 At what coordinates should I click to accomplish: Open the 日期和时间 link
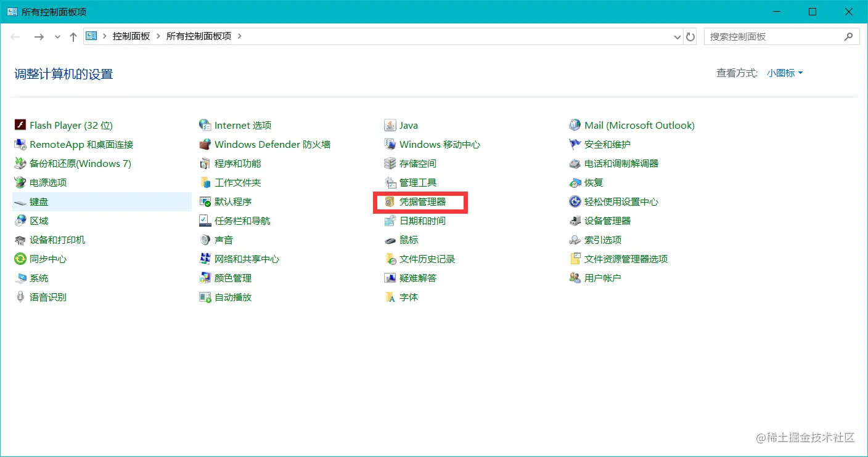click(422, 220)
